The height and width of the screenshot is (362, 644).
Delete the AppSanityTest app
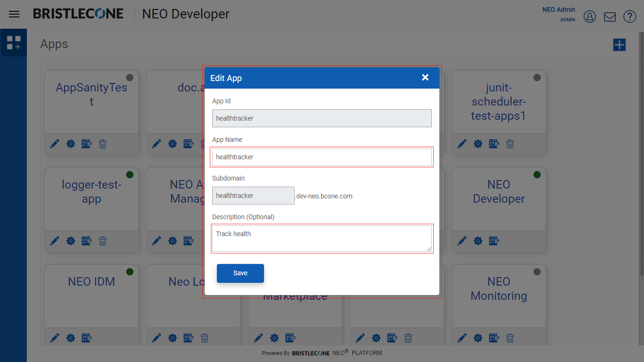pyautogui.click(x=103, y=144)
